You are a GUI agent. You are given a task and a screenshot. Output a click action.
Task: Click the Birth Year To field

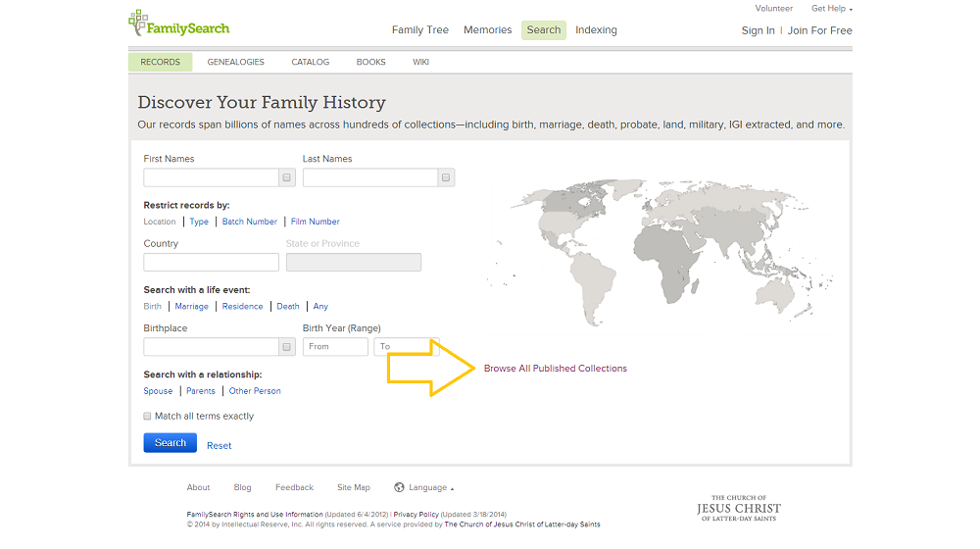(407, 347)
